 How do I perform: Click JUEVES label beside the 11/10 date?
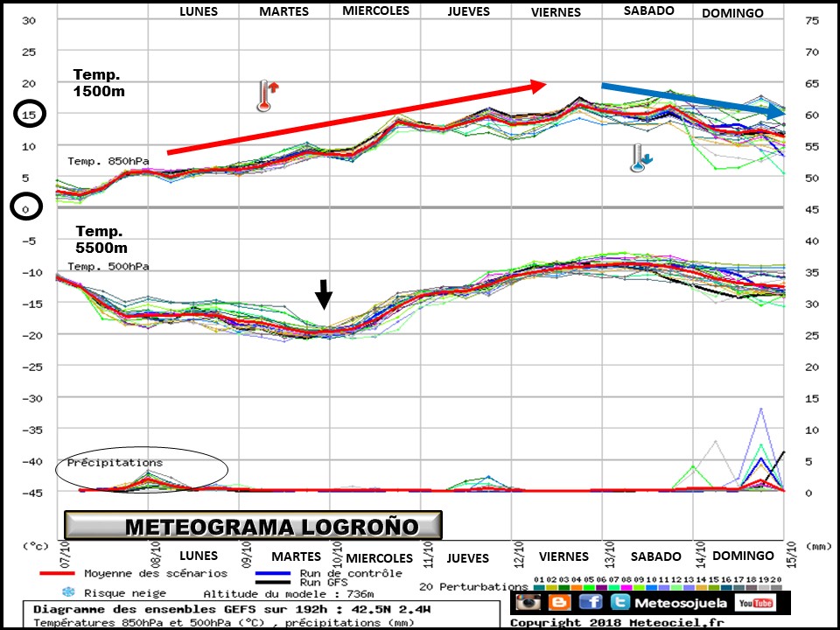pyautogui.click(x=467, y=558)
